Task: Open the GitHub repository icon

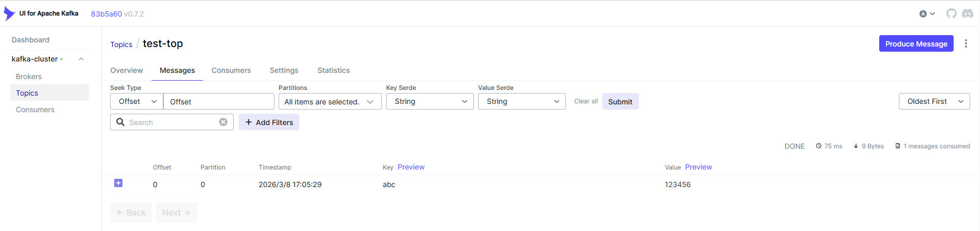Action: click(951, 13)
